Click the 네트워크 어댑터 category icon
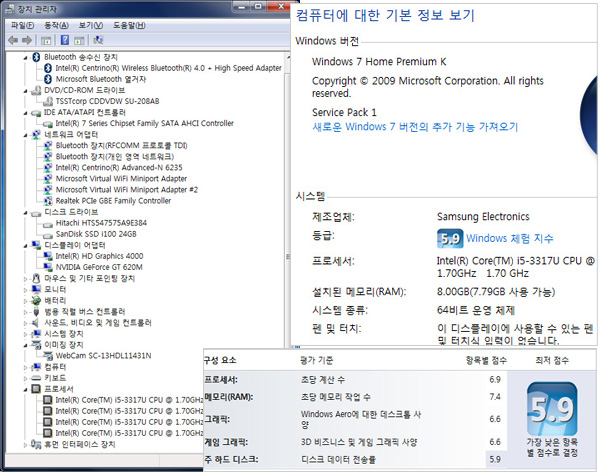Image resolution: width=600 pixels, height=475 pixels. (36, 135)
